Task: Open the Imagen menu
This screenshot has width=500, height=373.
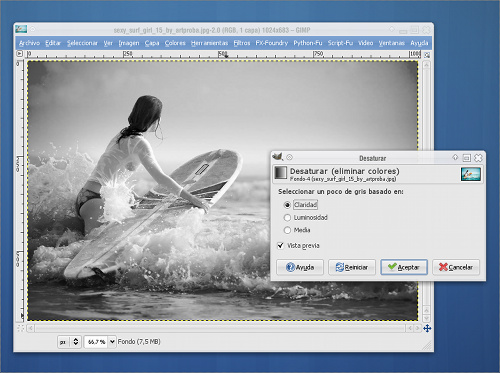Action: [x=129, y=43]
